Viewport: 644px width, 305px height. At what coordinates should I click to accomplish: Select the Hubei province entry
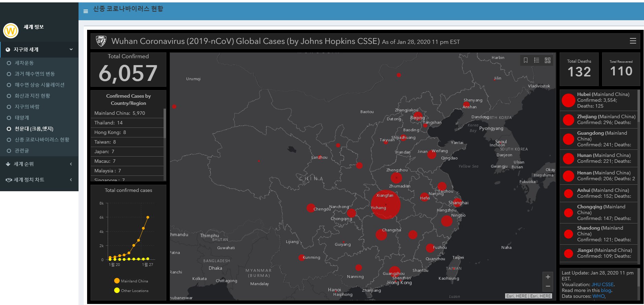coord(599,100)
